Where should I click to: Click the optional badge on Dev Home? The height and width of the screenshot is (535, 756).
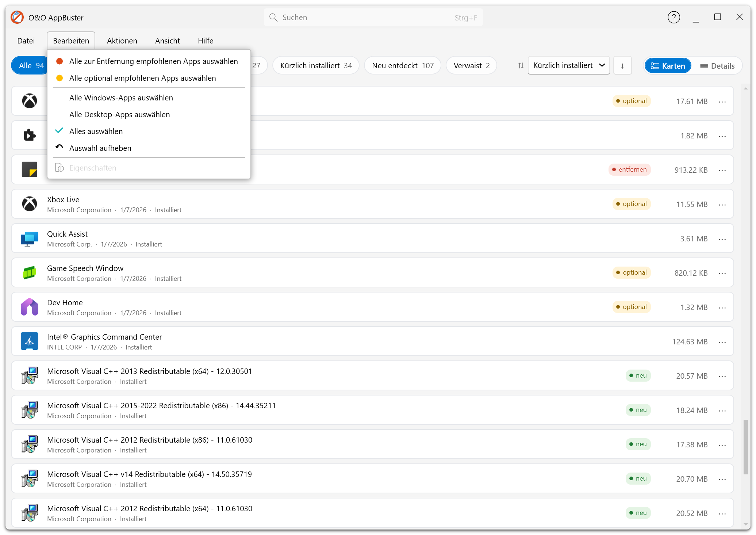[x=632, y=307]
